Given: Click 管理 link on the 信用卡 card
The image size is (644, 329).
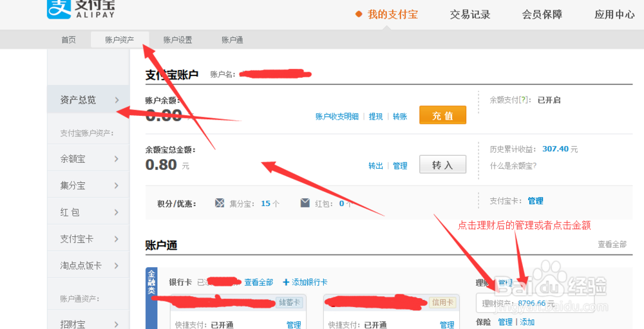Looking at the screenshot, I should tap(447, 325).
